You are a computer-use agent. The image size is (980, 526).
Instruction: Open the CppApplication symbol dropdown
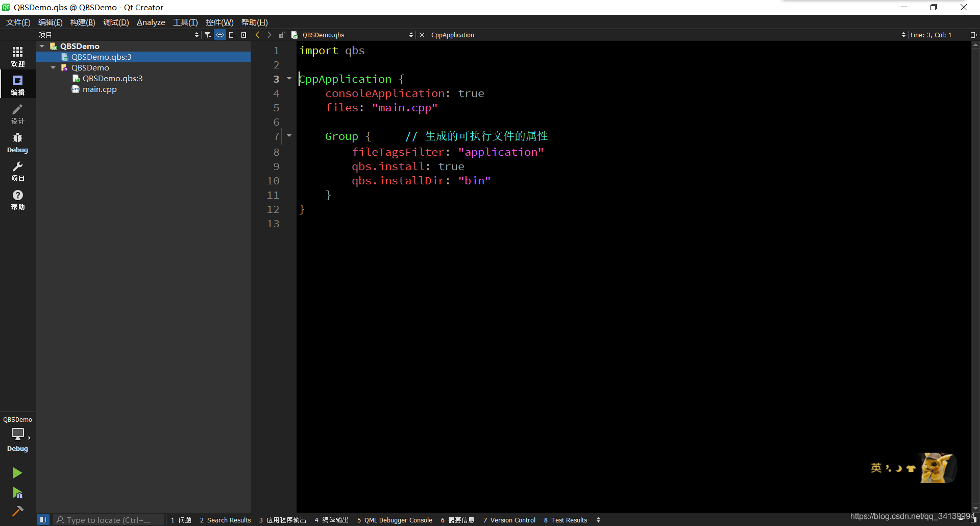tap(668, 35)
